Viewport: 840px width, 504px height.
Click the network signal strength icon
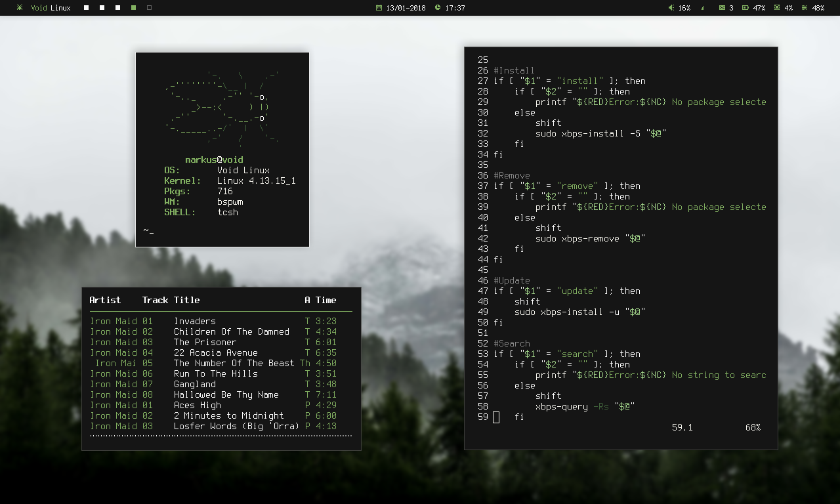click(703, 8)
